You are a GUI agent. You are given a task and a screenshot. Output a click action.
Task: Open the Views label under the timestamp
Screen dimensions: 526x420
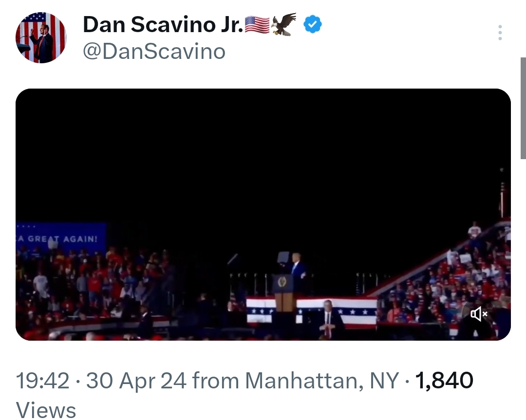[x=46, y=410]
